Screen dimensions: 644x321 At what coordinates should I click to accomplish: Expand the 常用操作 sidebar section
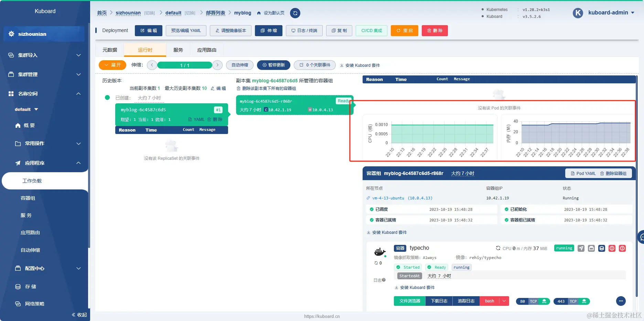coord(78,144)
